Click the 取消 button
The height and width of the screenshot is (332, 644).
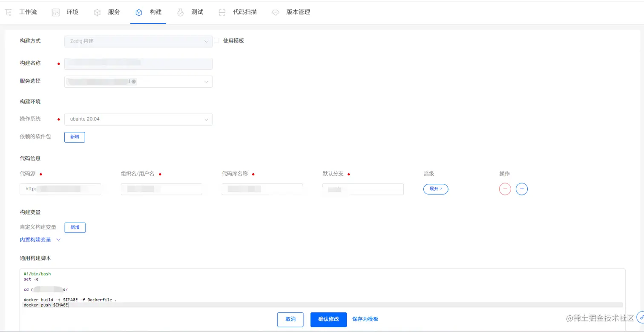[290, 319]
